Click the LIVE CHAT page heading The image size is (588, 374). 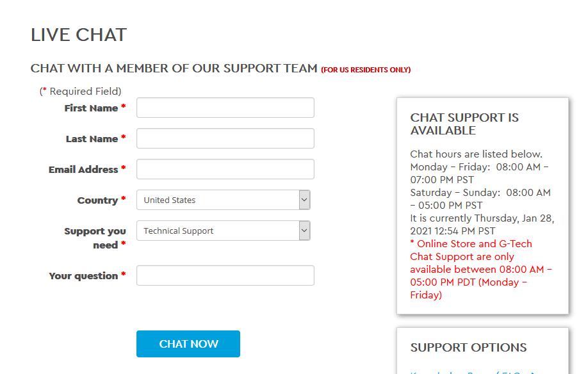pos(79,35)
